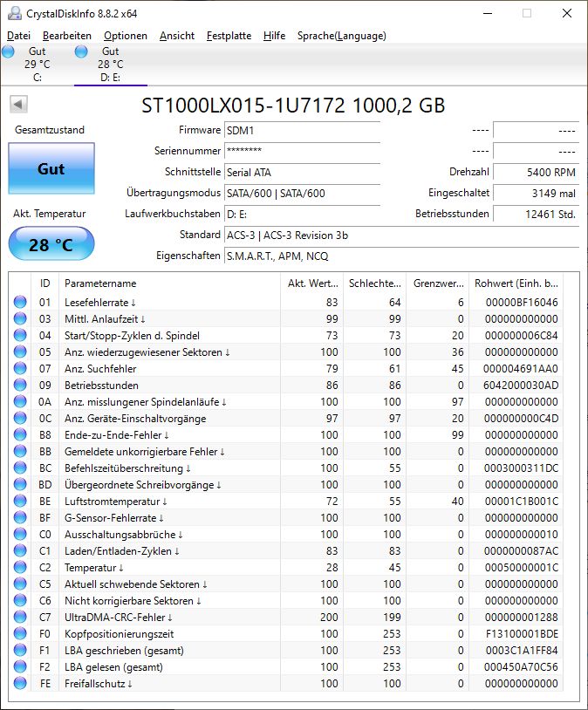
Task: Click the status orb for Anz. wiederzugewiesener Sektoren
Action: tap(20, 352)
